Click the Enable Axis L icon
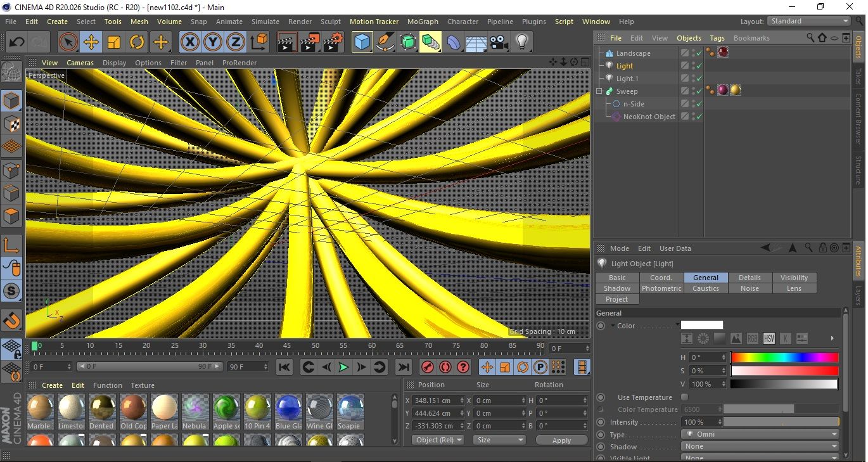This screenshot has height=462, width=868. click(x=11, y=245)
